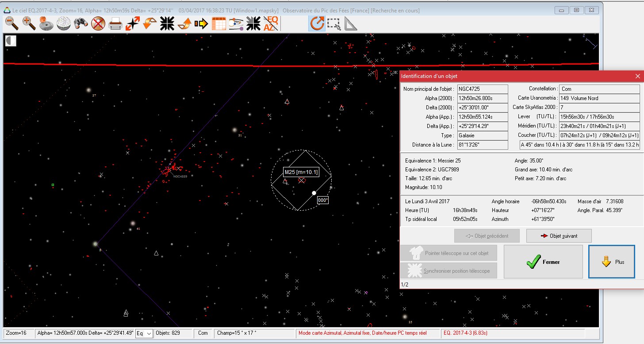Screen dimensions: 644x344
Task: Click the printer icon in toolbar
Action: point(115,23)
